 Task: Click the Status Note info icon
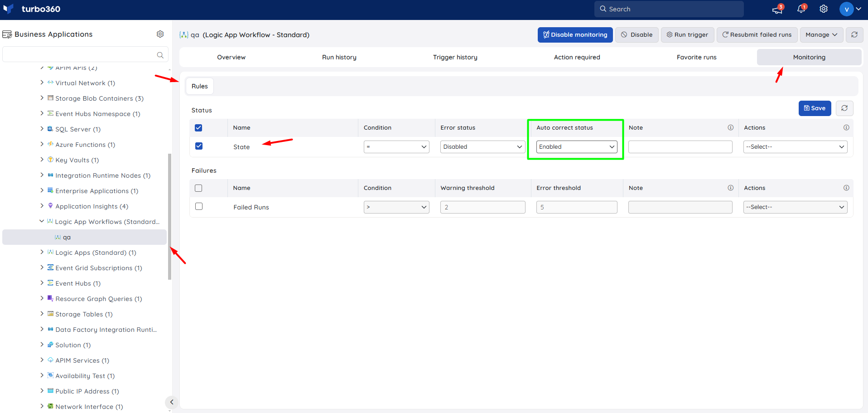(730, 127)
